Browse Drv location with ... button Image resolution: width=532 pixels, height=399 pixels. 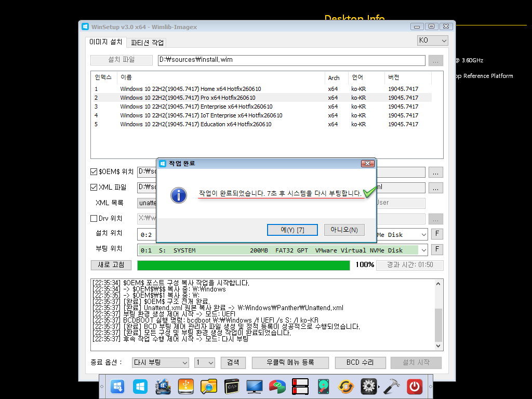click(x=436, y=219)
